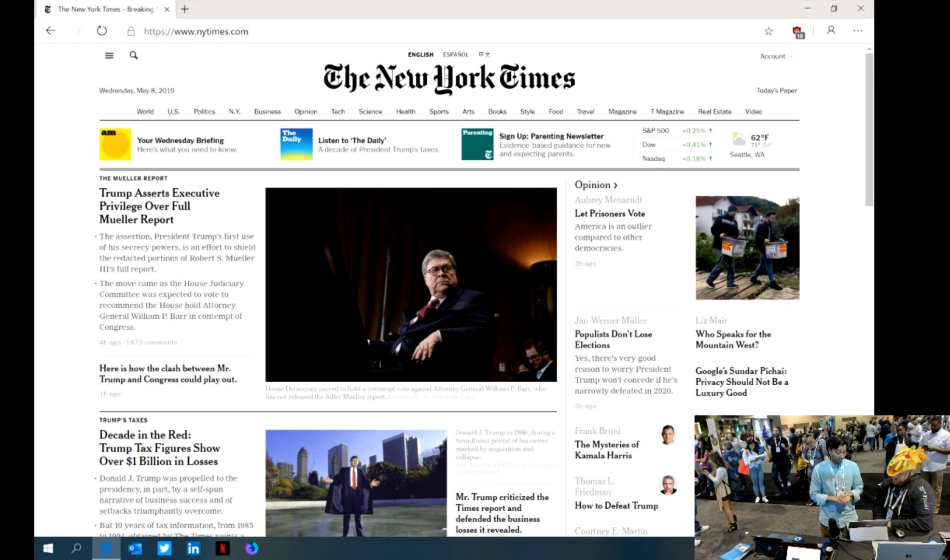Image resolution: width=950 pixels, height=560 pixels.
Task: Launch Netflix from the taskbar
Action: [222, 548]
